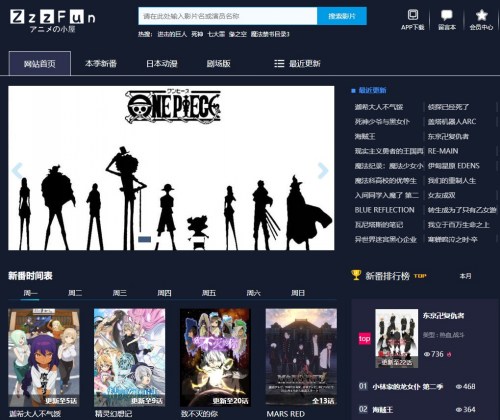
Task: Click the list icon beside 最近更新 in the navigation bar
Action: 279,63
